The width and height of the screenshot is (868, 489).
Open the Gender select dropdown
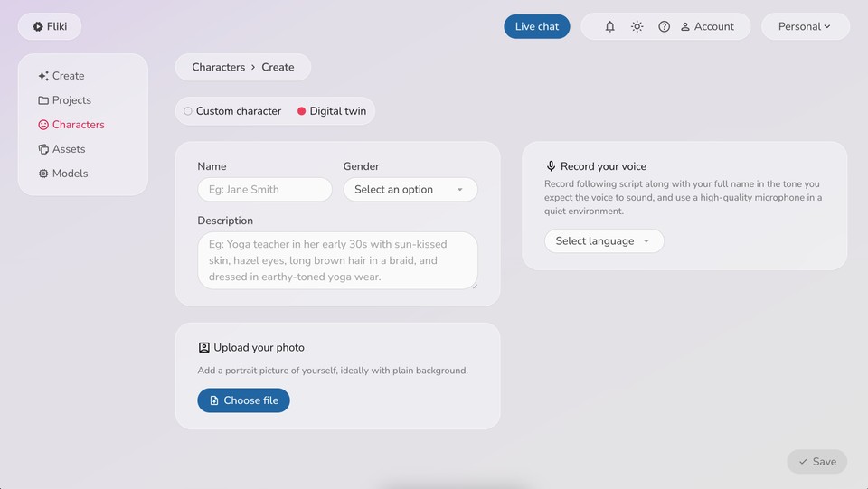pos(410,189)
